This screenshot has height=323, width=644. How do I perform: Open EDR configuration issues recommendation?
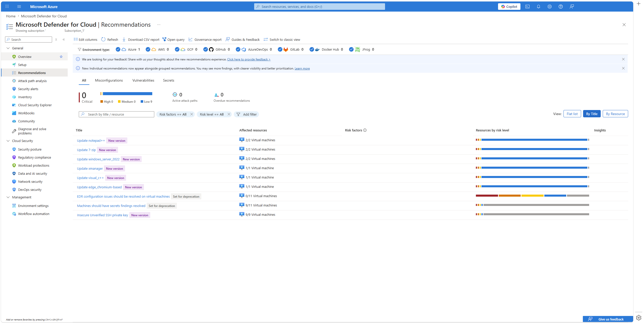(x=123, y=196)
